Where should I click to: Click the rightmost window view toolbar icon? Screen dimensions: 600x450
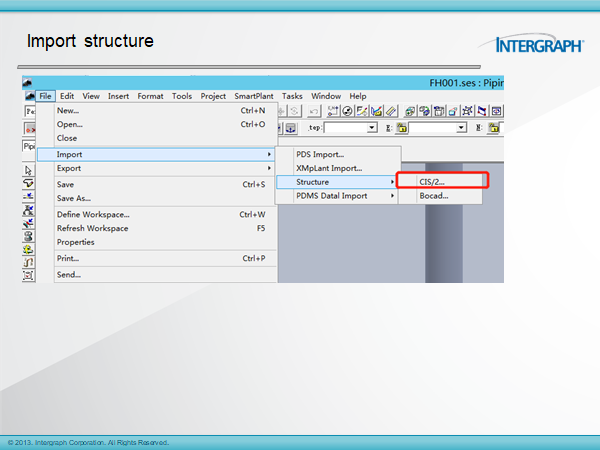496,111
